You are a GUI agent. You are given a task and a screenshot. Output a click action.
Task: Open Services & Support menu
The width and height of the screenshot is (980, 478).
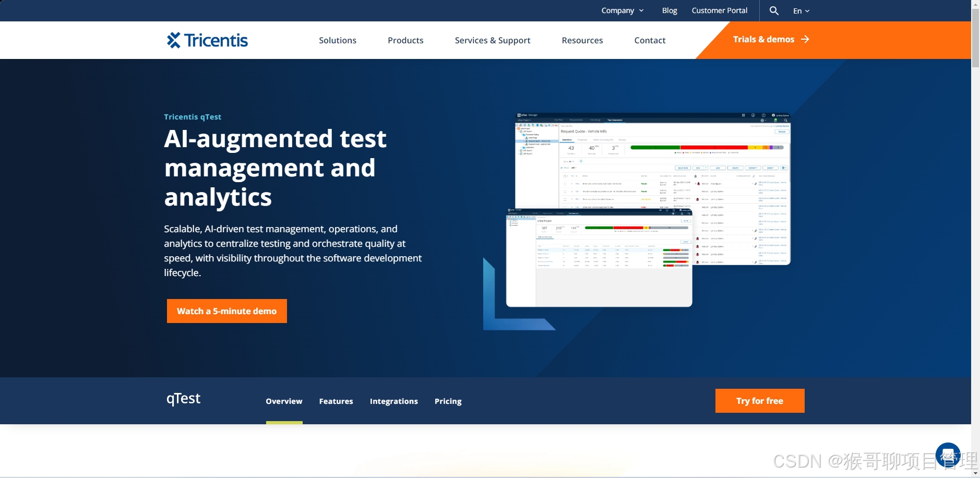click(x=493, y=40)
